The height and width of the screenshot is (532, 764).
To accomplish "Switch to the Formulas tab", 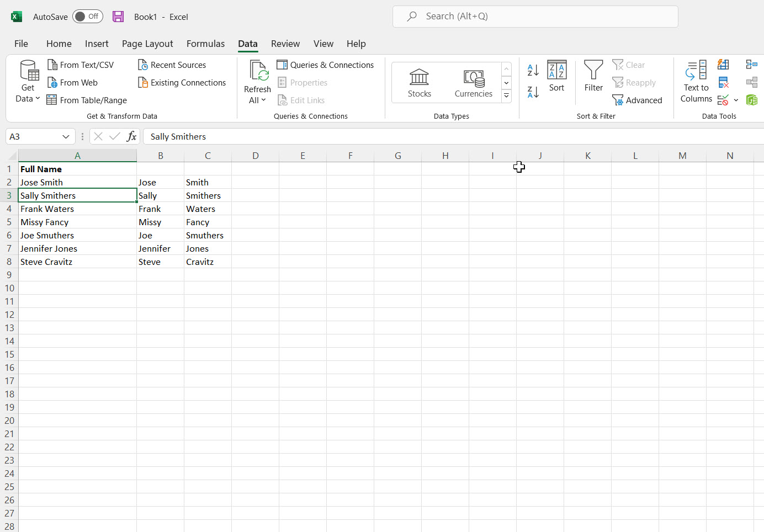I will (x=205, y=44).
